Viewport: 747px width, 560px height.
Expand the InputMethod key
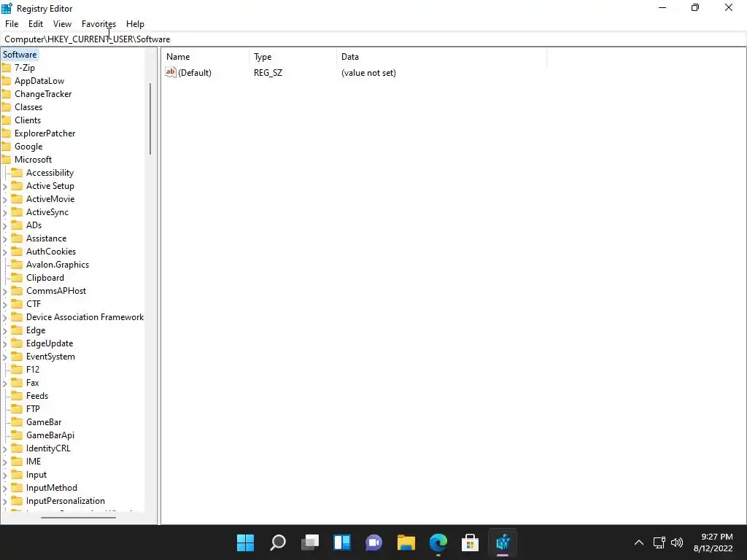[5, 488]
